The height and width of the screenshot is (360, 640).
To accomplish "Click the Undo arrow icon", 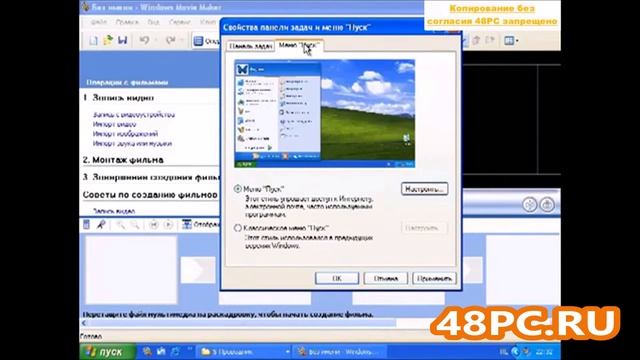I will [144, 40].
